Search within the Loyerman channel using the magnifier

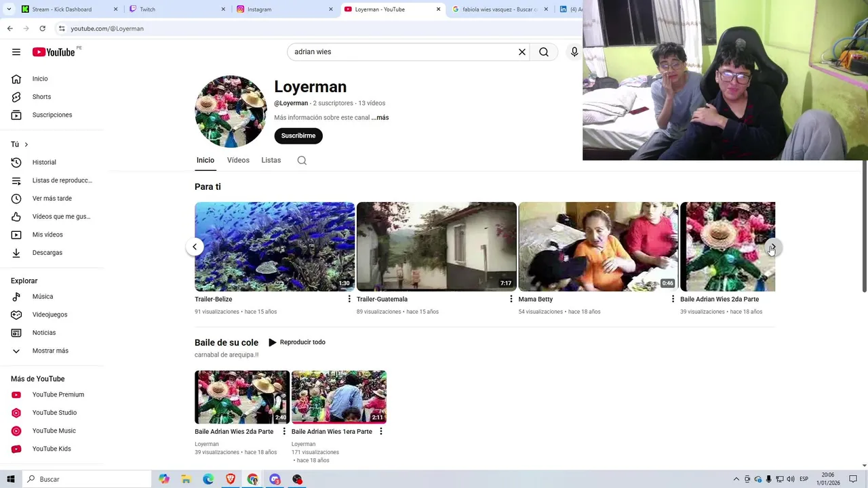[x=302, y=161]
